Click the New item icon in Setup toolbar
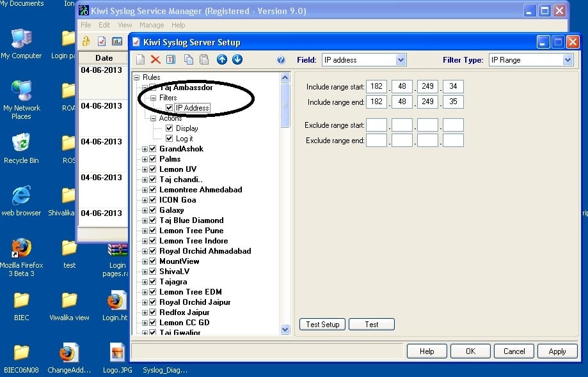 tap(140, 59)
